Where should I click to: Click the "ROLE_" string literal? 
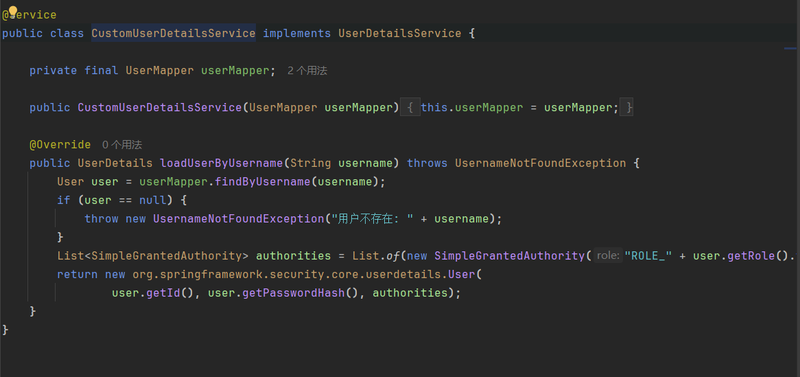(648, 256)
